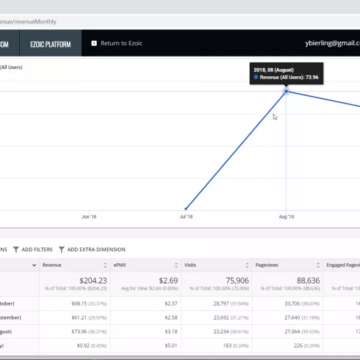This screenshot has width=360, height=360.
Task: Click the Engaged Pageviews column header
Action: (343, 265)
